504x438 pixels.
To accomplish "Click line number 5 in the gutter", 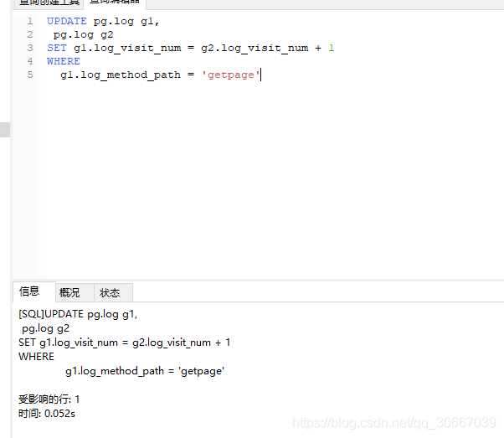I will point(30,75).
